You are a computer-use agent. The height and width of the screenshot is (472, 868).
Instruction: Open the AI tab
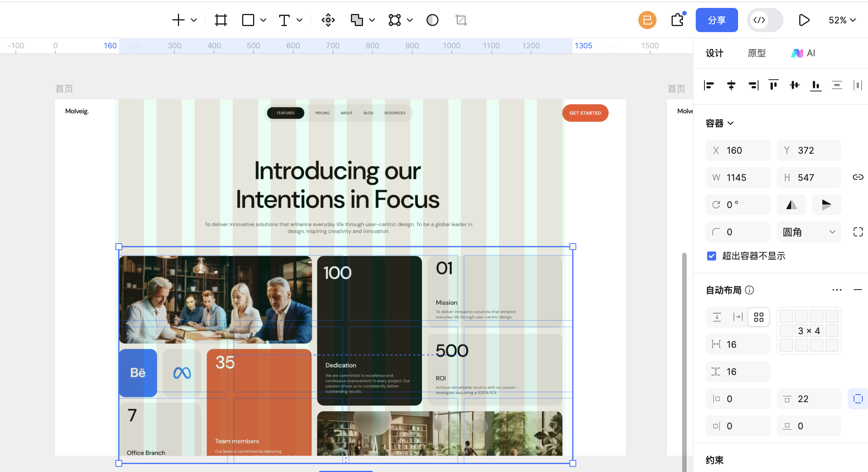(x=803, y=53)
